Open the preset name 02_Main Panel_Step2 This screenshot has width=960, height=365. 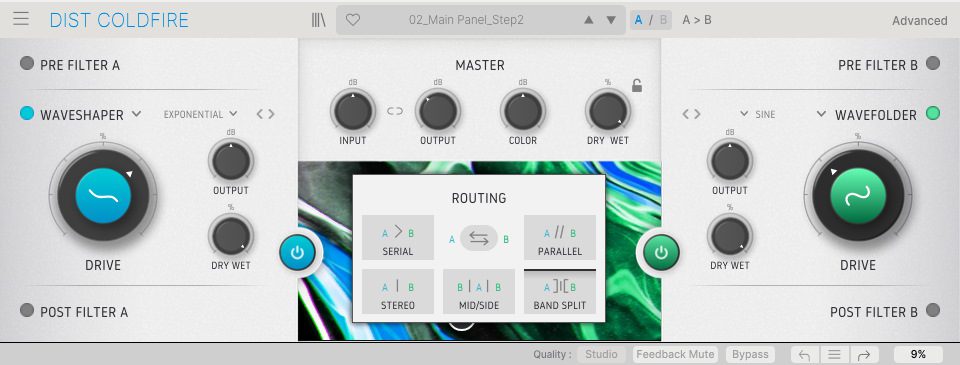point(467,20)
